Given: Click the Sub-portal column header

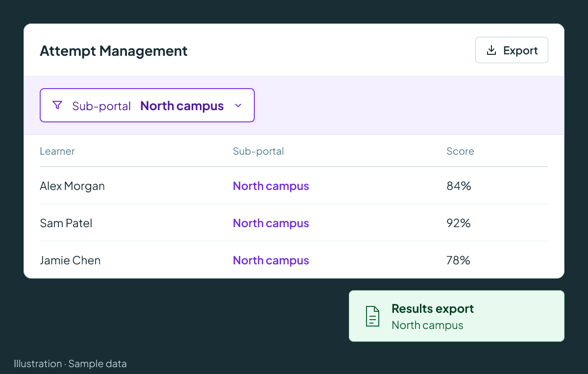Looking at the screenshot, I should [258, 151].
